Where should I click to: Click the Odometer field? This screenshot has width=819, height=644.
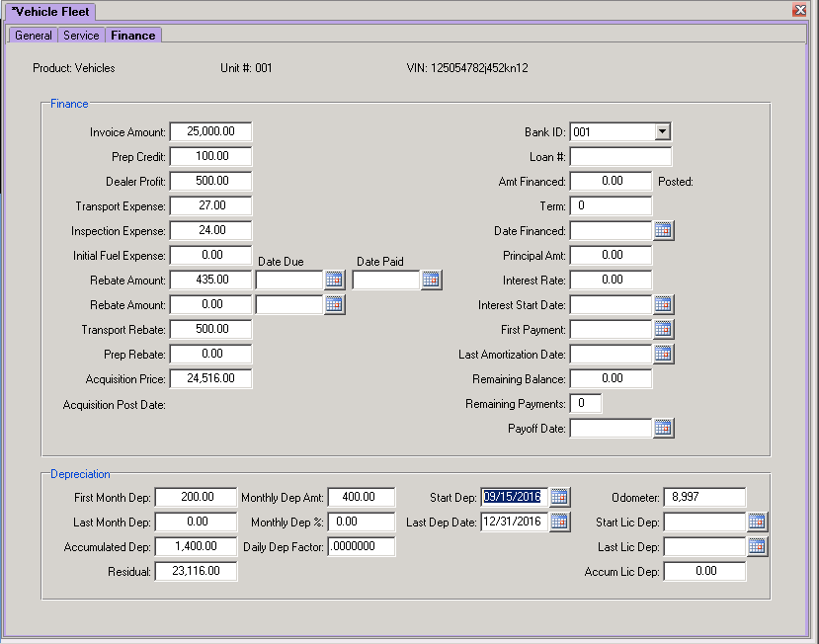(704, 497)
